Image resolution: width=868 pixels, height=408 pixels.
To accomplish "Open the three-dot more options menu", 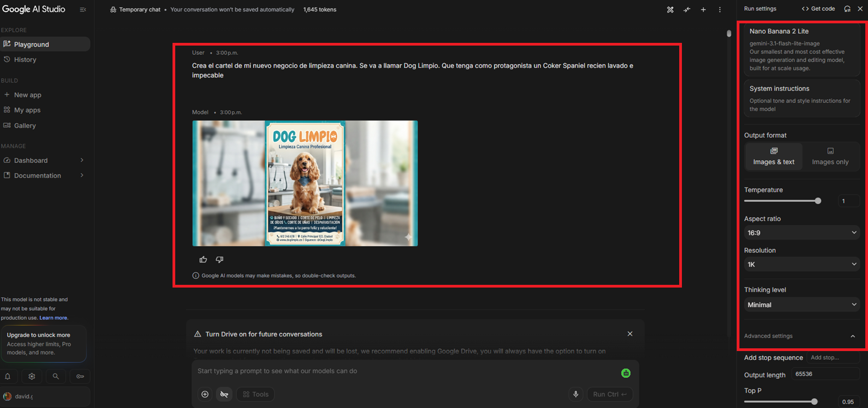I will (x=720, y=10).
